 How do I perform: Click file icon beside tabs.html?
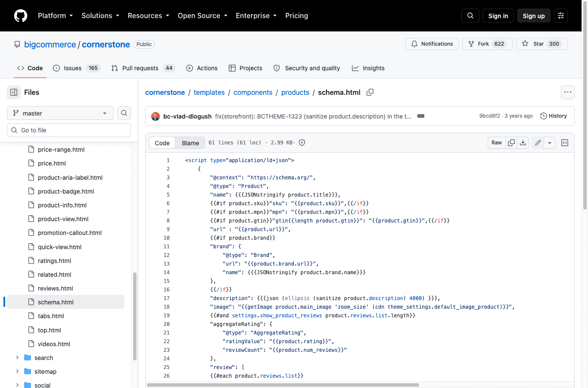pyautogui.click(x=31, y=316)
